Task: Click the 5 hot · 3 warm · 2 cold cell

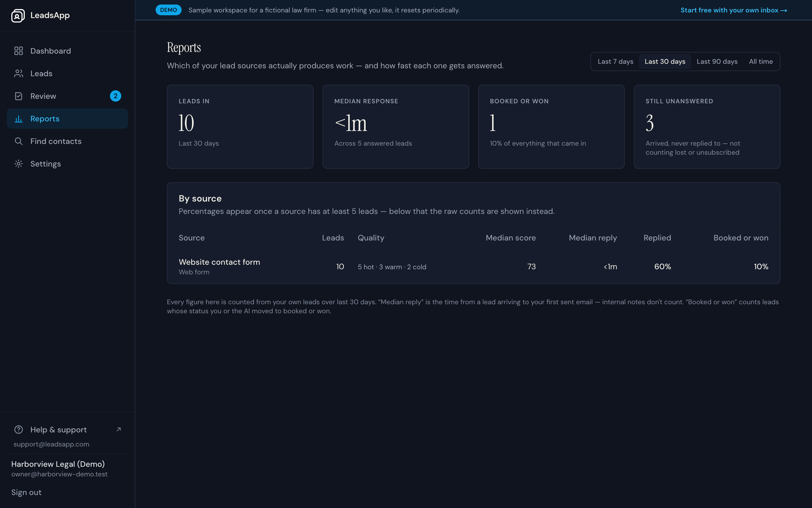Action: pyautogui.click(x=392, y=267)
